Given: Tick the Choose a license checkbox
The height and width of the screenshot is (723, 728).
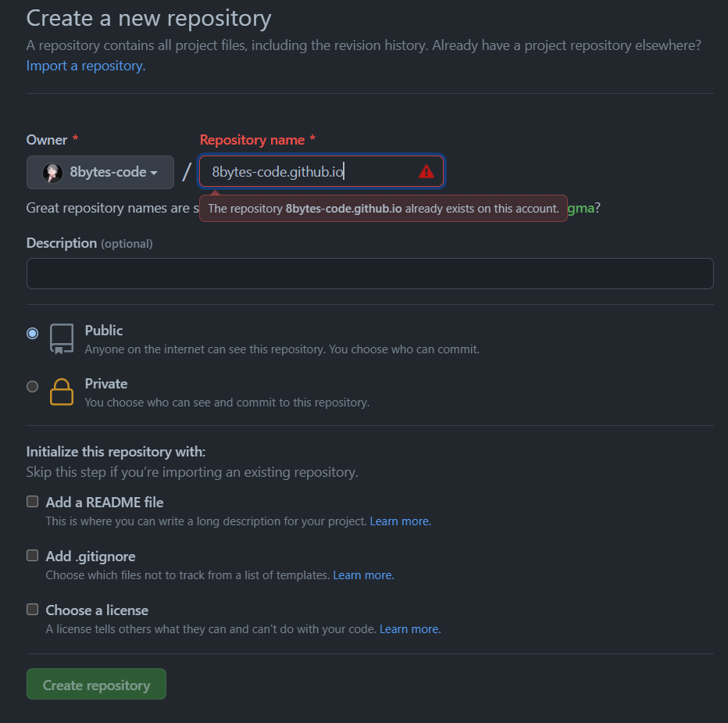Looking at the screenshot, I should coord(33,609).
